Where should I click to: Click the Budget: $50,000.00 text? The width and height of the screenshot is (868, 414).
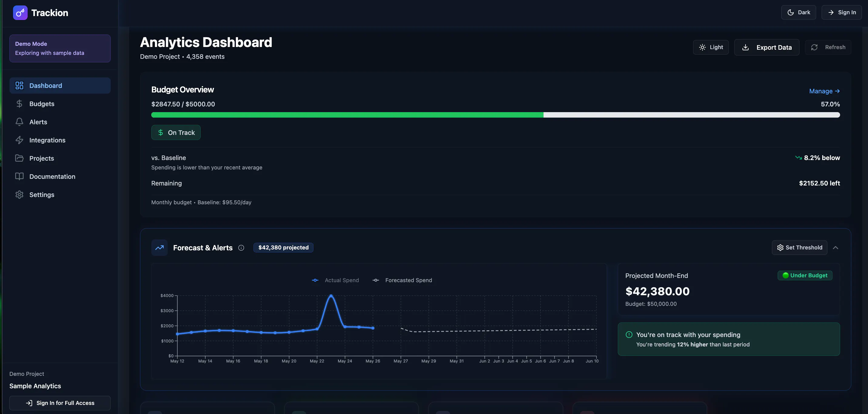tap(651, 304)
